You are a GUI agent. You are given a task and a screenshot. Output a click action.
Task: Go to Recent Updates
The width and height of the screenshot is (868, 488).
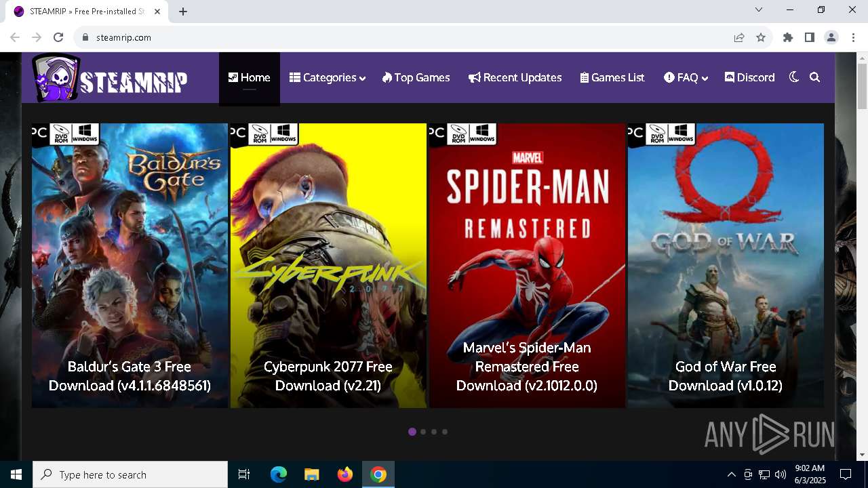[x=515, y=78]
